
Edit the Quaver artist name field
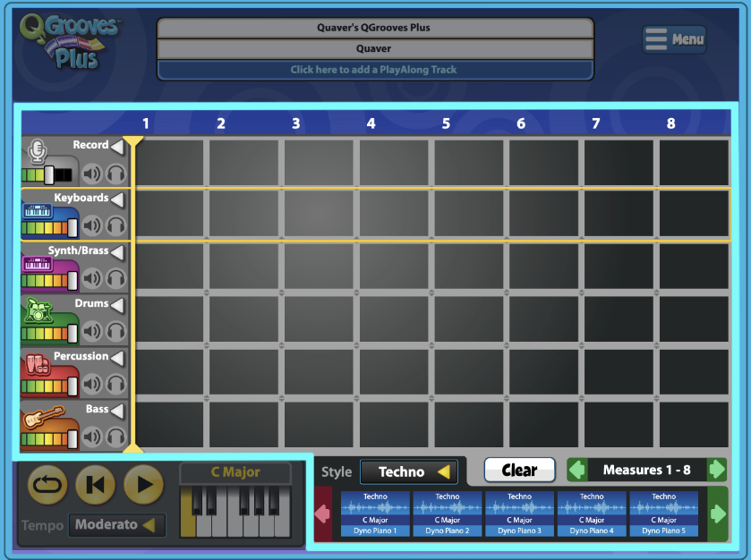[375, 49]
